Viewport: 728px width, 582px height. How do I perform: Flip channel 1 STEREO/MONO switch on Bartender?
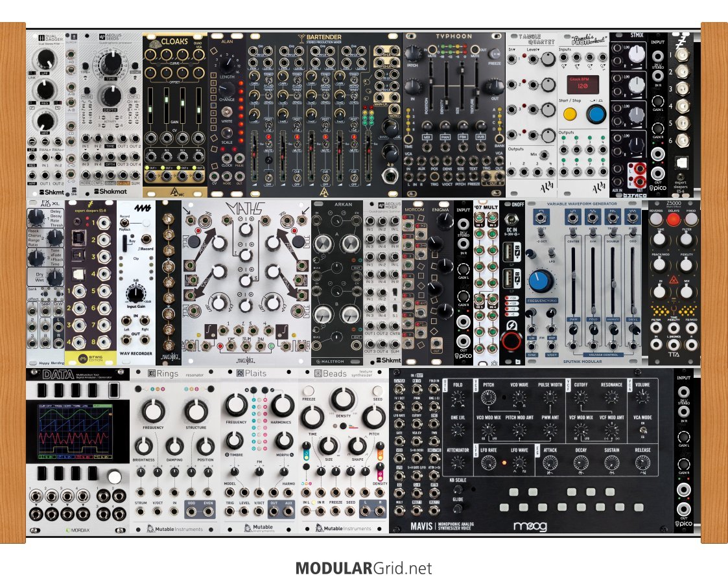[268, 80]
